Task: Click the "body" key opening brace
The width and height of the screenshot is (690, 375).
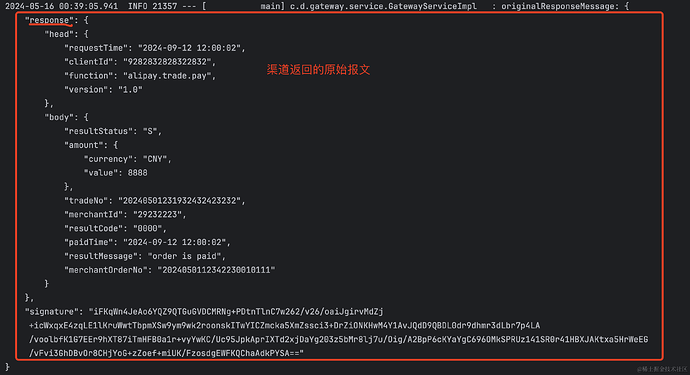Action: pos(86,117)
